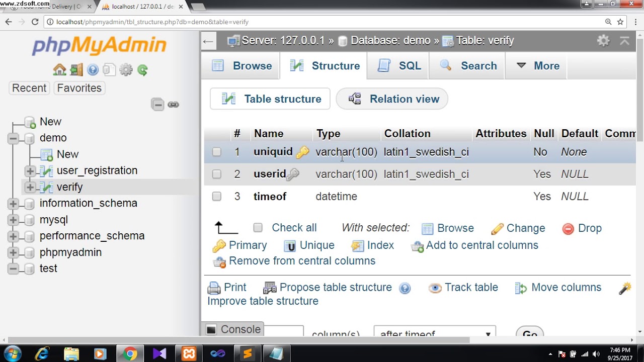Click the gold primary key icon next to uniquid

click(302, 152)
